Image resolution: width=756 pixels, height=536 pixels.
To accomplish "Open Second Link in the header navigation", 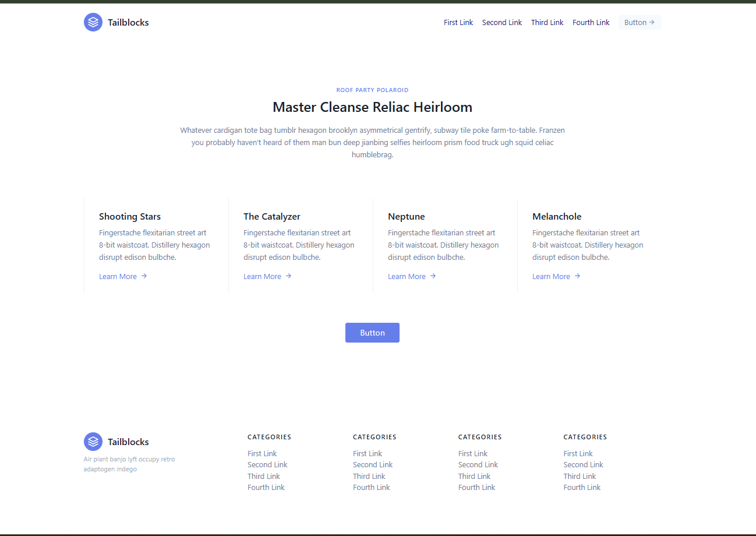I will point(502,23).
